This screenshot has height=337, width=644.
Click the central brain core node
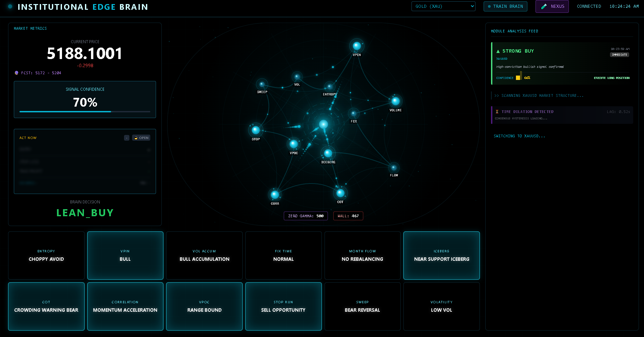[324, 124]
